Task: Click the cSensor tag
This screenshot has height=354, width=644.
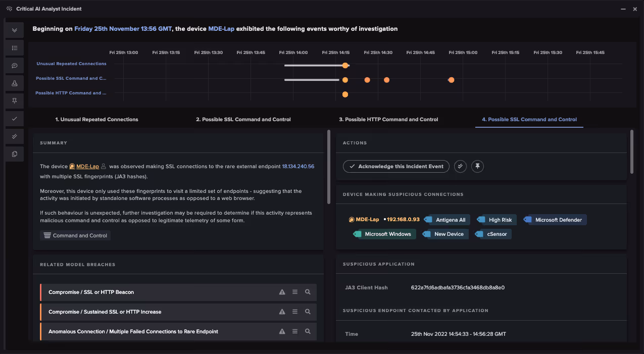Action: click(493, 234)
